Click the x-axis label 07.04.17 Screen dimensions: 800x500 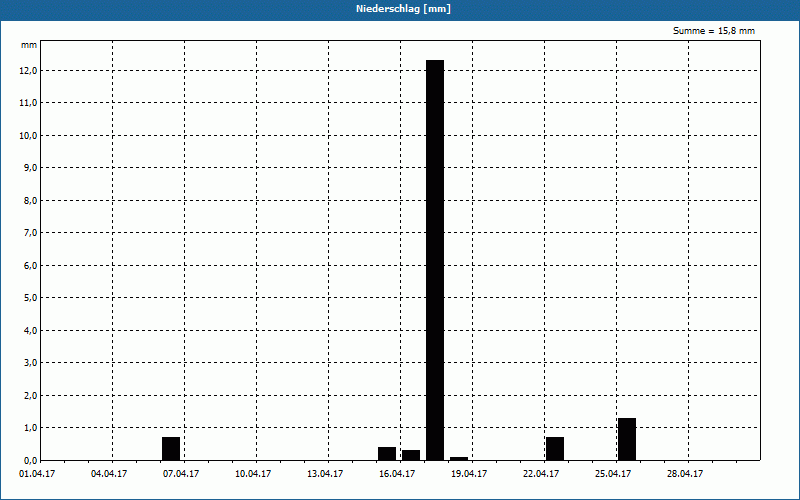point(181,474)
